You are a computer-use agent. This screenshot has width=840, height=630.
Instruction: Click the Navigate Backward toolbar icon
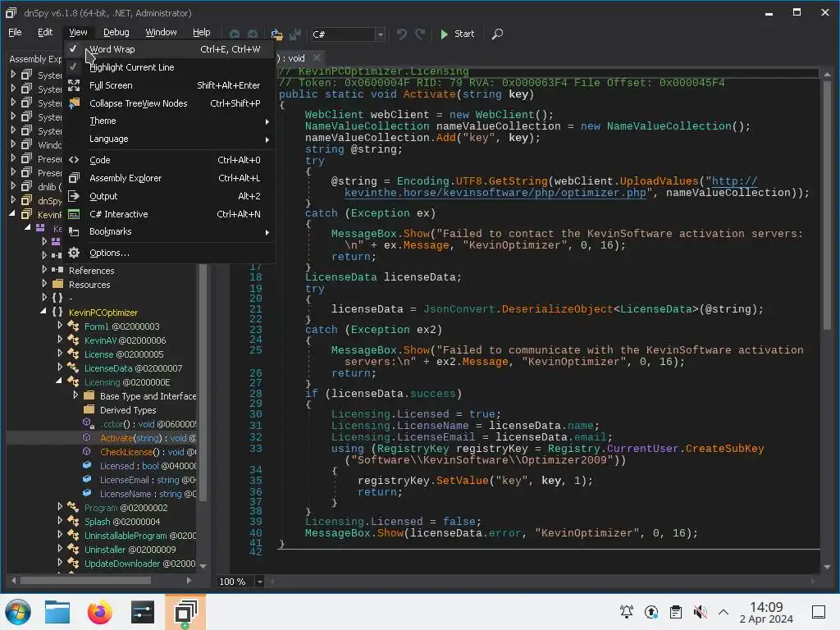pos(235,34)
